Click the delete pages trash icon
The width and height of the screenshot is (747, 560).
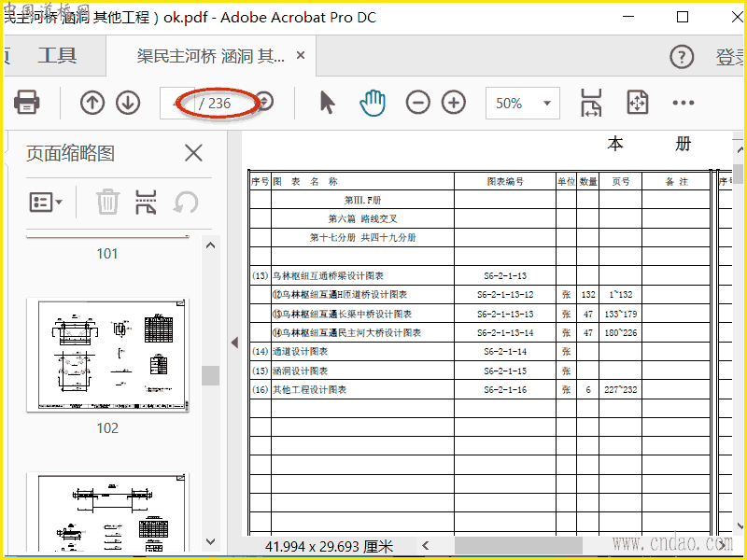(x=107, y=202)
